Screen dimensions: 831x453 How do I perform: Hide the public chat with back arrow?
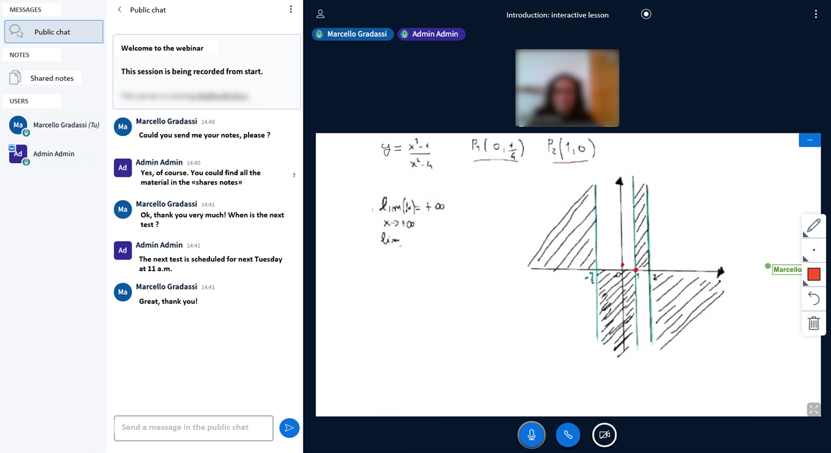click(x=120, y=10)
